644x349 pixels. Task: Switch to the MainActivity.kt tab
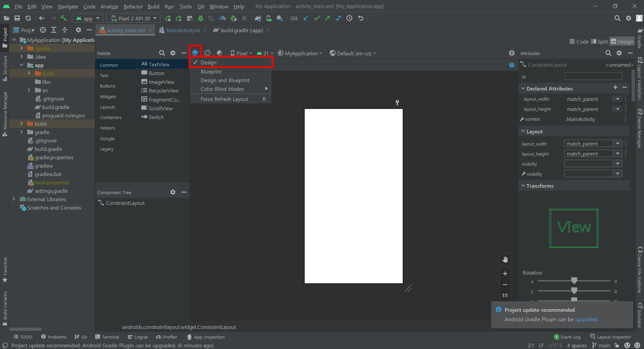(x=183, y=30)
